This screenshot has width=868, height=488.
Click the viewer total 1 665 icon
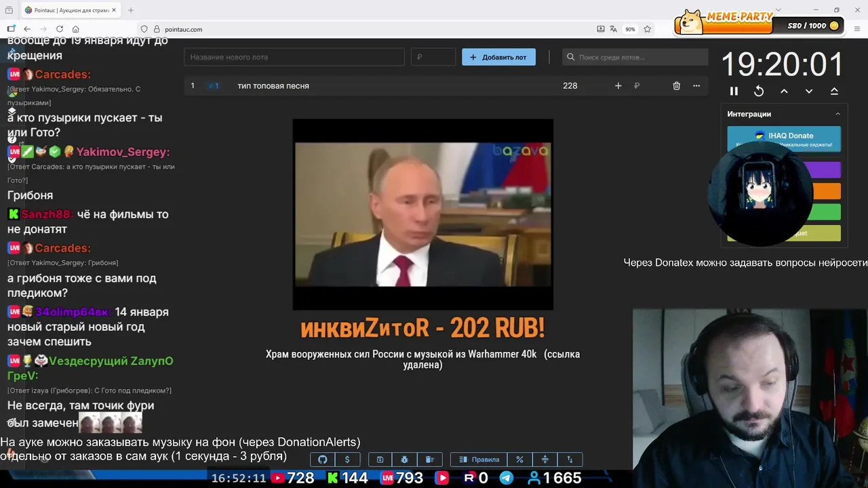(534, 478)
